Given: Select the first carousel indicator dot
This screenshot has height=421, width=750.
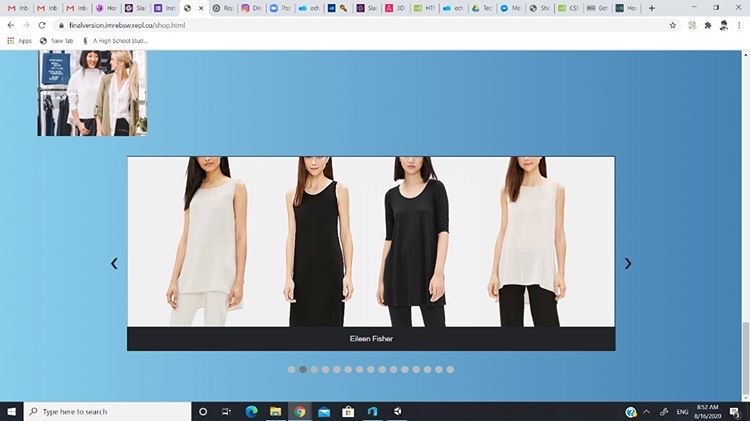Looking at the screenshot, I should click(x=292, y=369).
